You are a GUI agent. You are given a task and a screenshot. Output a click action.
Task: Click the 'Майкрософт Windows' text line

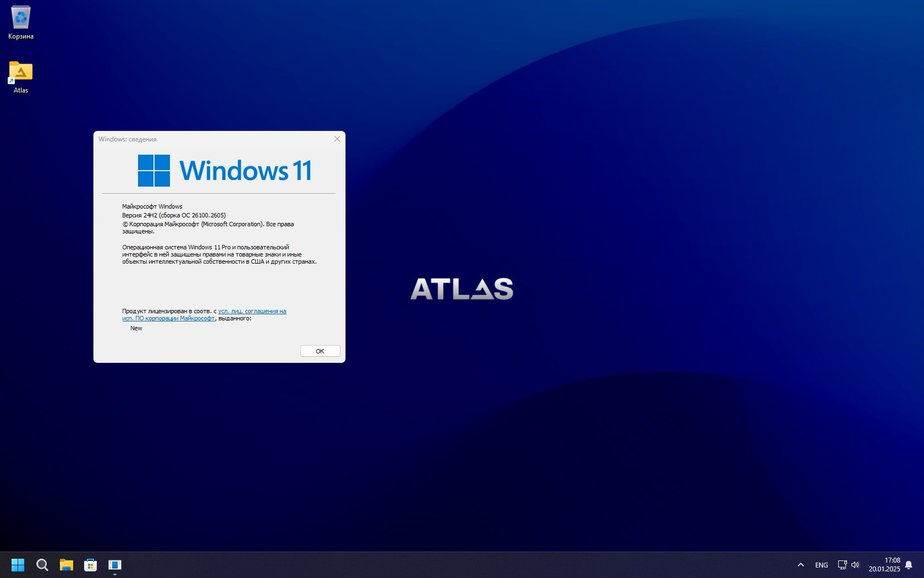(152, 206)
